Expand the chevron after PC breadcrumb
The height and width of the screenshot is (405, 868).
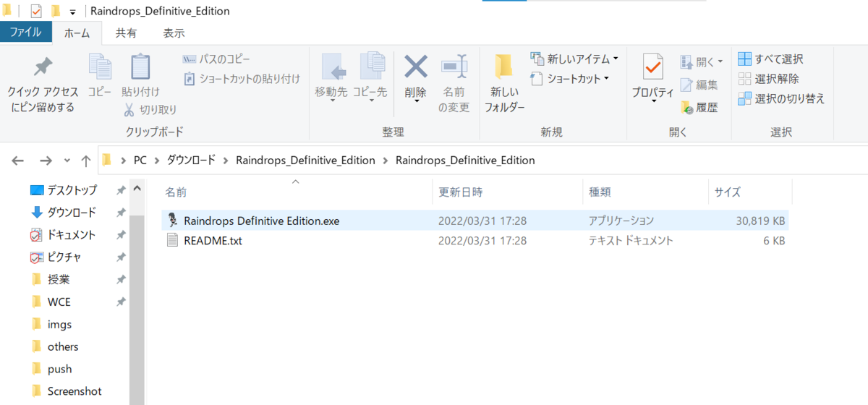tap(157, 161)
